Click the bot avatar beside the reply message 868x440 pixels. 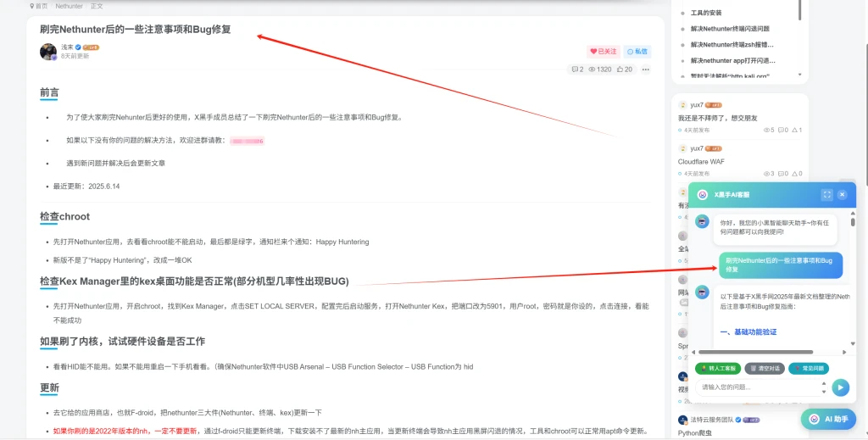[702, 292]
